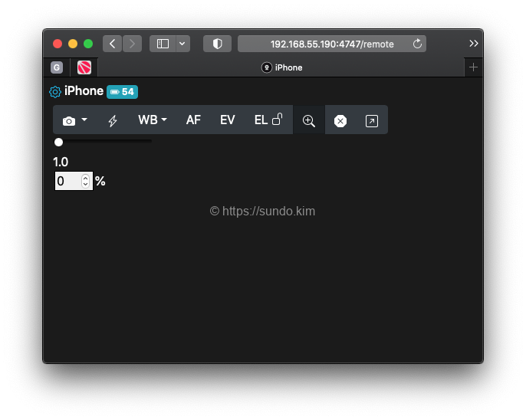The image size is (526, 420).
Task: Toggle the EL exposure lock
Action: pyautogui.click(x=268, y=120)
